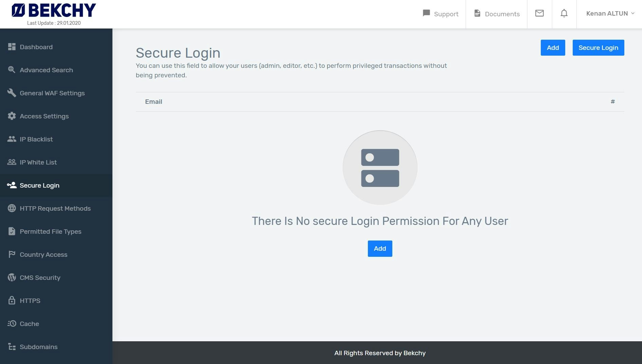Click the Country Access flag icon

[12, 254]
